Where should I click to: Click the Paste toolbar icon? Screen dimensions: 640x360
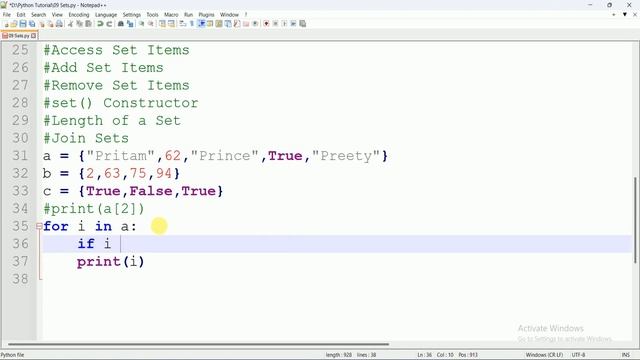[x=88, y=24]
